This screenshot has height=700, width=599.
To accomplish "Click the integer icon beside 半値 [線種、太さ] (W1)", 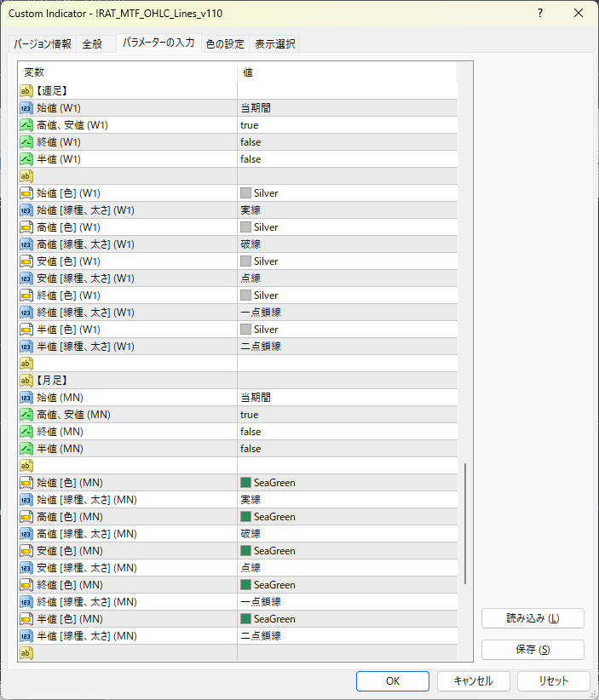I will (26, 347).
